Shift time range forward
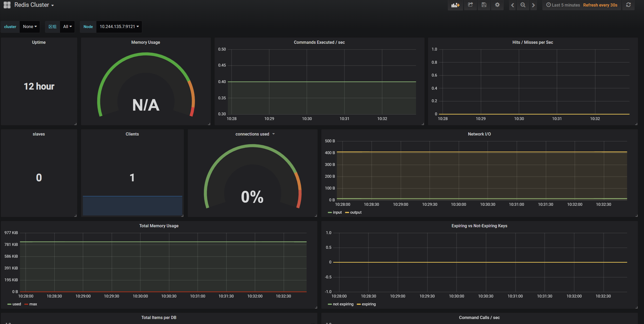This screenshot has width=644, height=324. pyautogui.click(x=533, y=5)
